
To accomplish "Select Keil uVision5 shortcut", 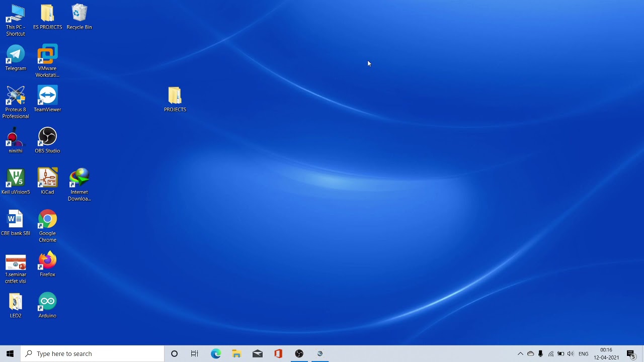I will click(16, 182).
